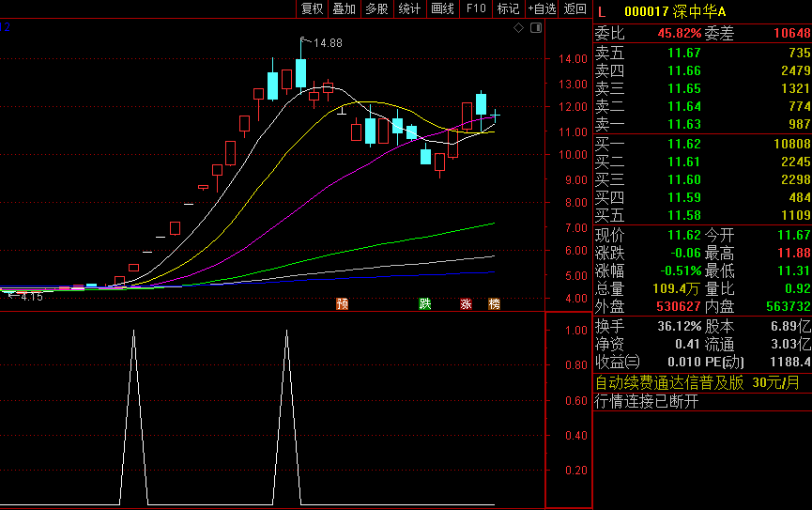
Task: Click the 14.88 high price candlestick label
Action: pos(328,43)
